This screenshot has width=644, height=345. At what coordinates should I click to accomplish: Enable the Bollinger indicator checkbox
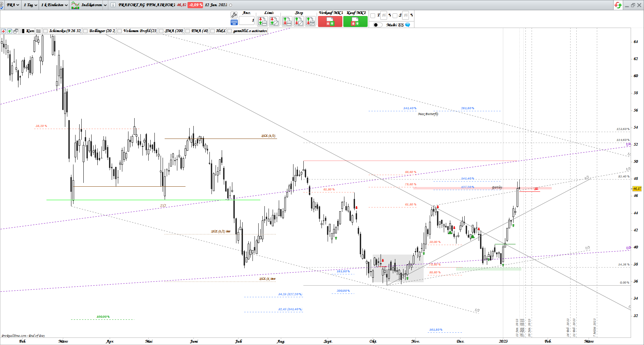point(85,31)
